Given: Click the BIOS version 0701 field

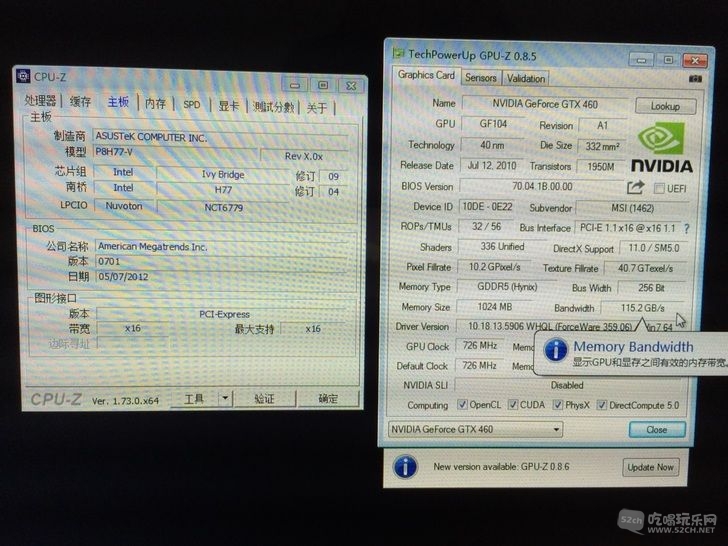Looking at the screenshot, I should [x=221, y=261].
